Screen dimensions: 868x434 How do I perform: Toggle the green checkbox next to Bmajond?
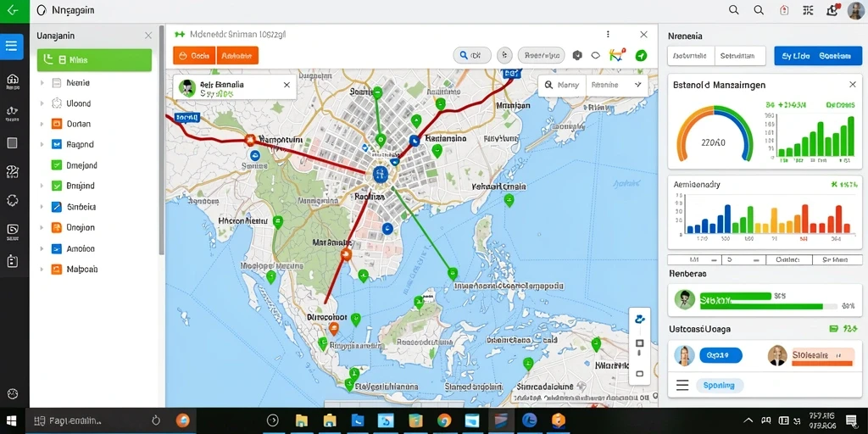point(57,186)
